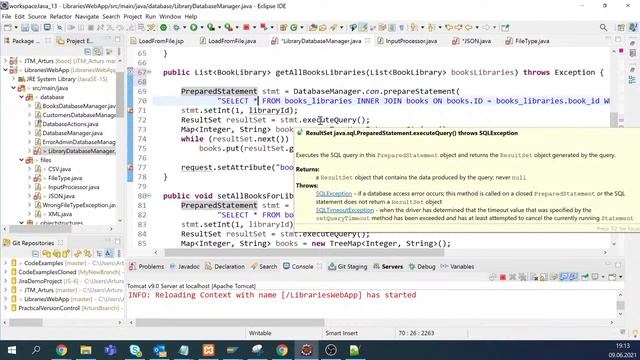The image size is (640, 360).
Task: Collapse the files package
Action: point(22,160)
